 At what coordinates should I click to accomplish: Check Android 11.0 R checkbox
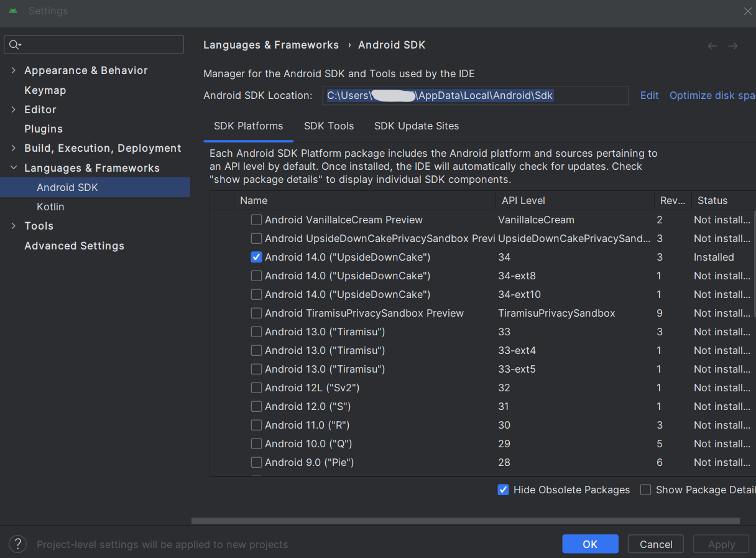click(256, 425)
